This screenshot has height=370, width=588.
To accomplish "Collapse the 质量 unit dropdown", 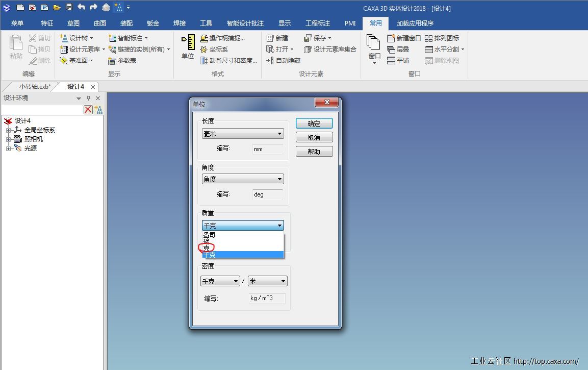I will click(243, 225).
